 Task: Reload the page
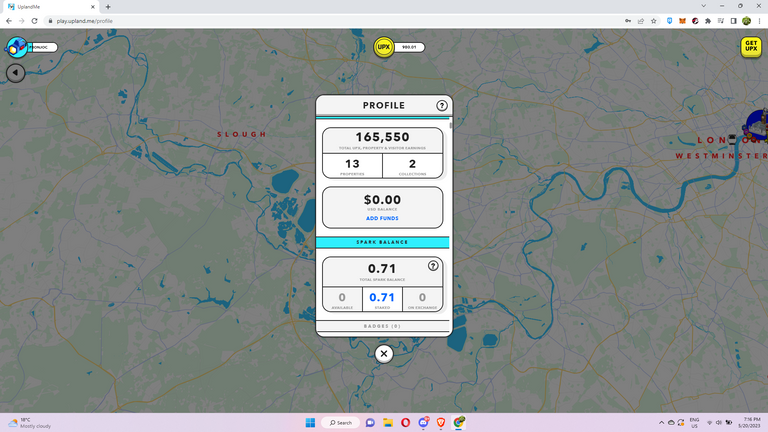point(34,21)
